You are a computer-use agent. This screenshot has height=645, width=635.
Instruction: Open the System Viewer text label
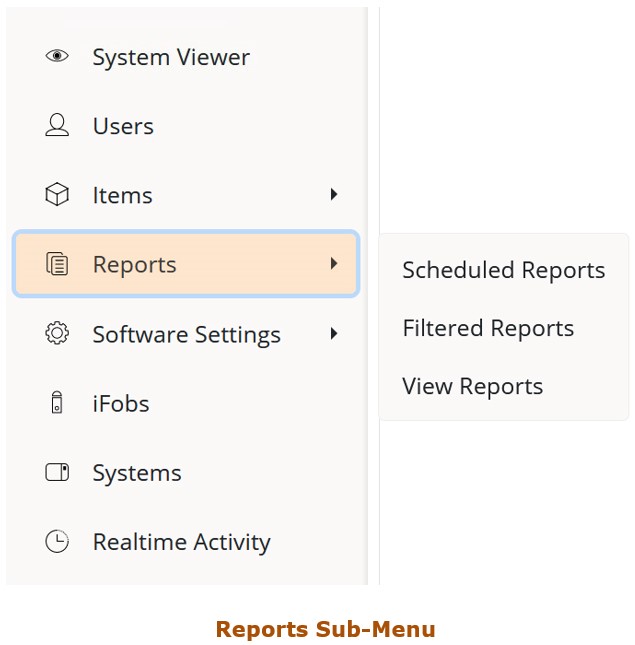coord(171,58)
